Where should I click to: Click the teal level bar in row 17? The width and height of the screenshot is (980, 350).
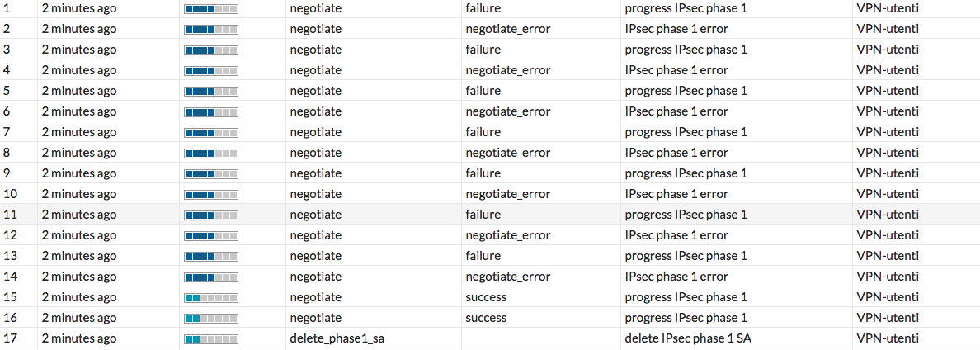(x=211, y=338)
